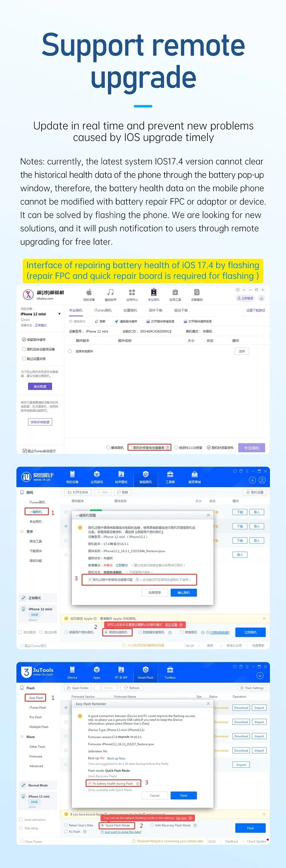This screenshot has width=286, height=868.
Task: Open Toolbox icon in 3uTools
Action: coord(170,672)
